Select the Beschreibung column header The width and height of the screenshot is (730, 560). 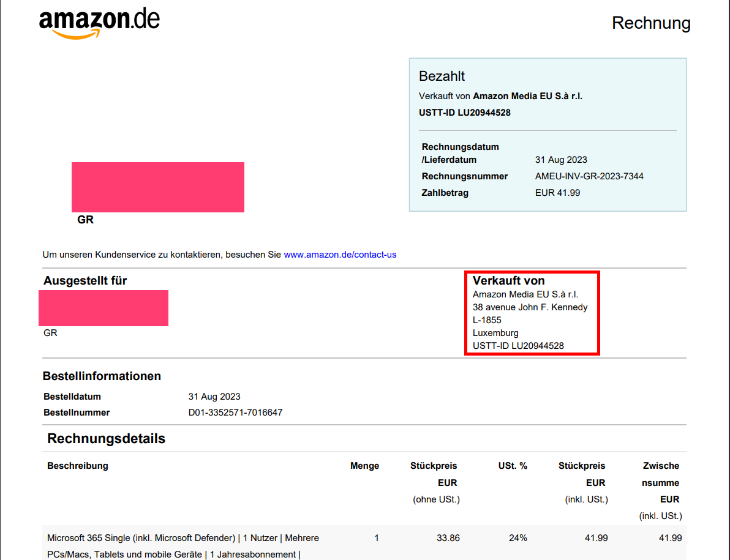[77, 466]
